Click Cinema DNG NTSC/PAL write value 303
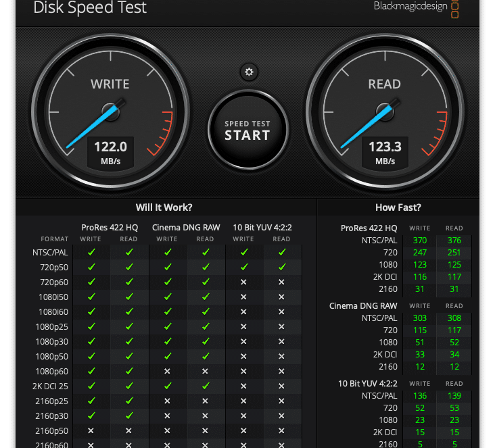The height and width of the screenshot is (448, 495). (420, 318)
